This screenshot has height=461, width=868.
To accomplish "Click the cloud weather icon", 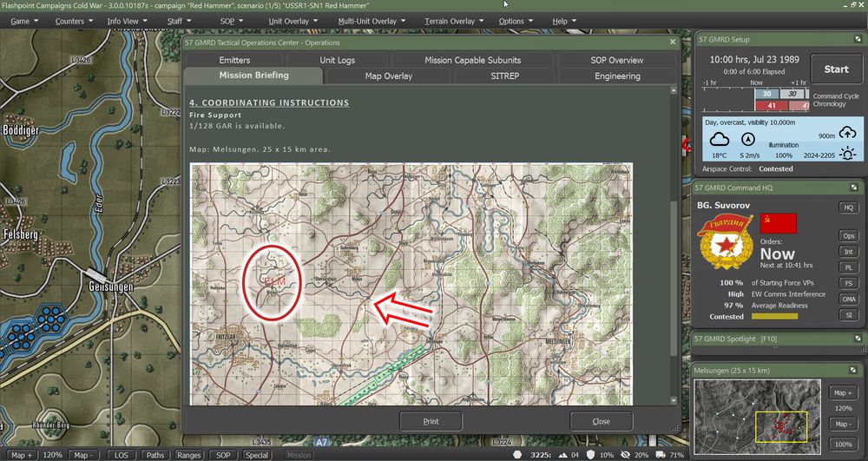I will 719,139.
